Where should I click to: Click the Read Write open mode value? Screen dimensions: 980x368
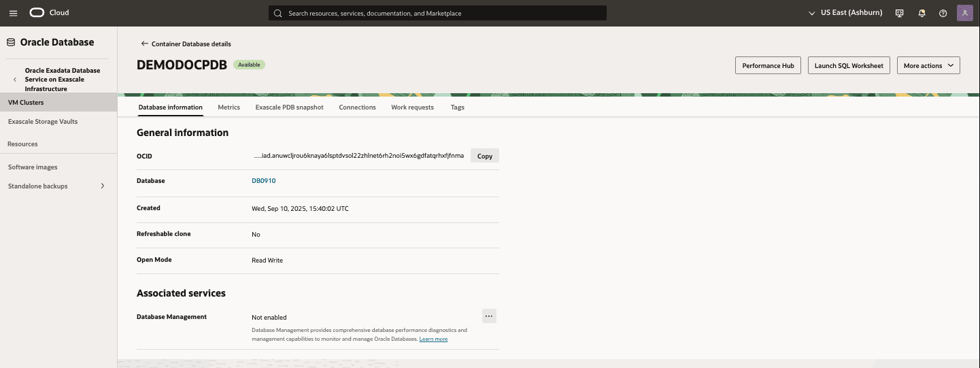coord(267,260)
